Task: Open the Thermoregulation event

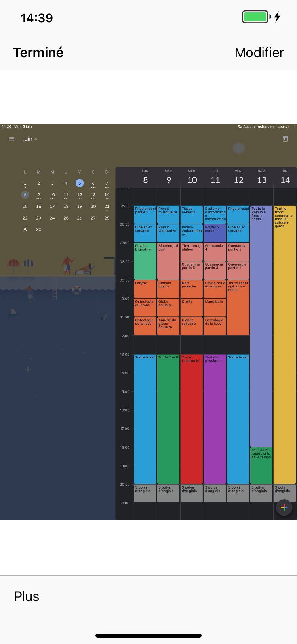Action: 192,252
